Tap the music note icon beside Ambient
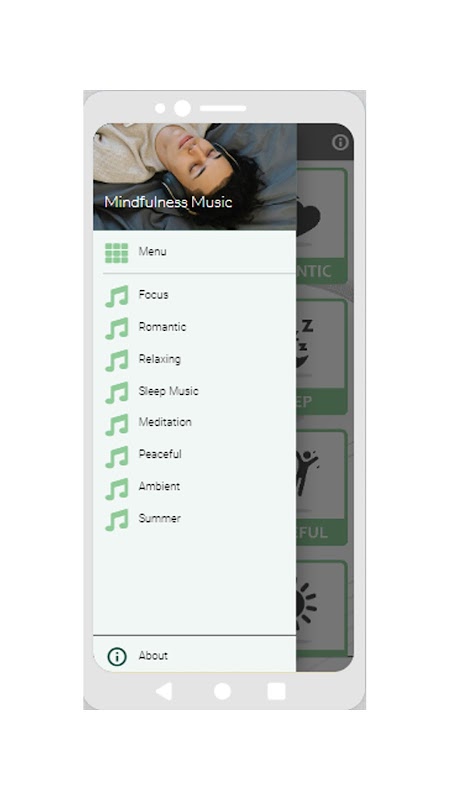Viewport: 450px width, 800px height. point(116,489)
